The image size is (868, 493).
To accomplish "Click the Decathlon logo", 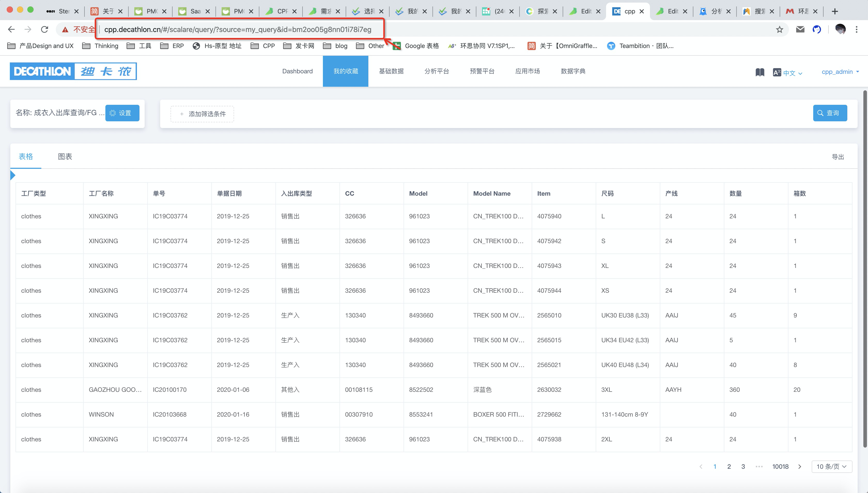I will click(x=73, y=71).
